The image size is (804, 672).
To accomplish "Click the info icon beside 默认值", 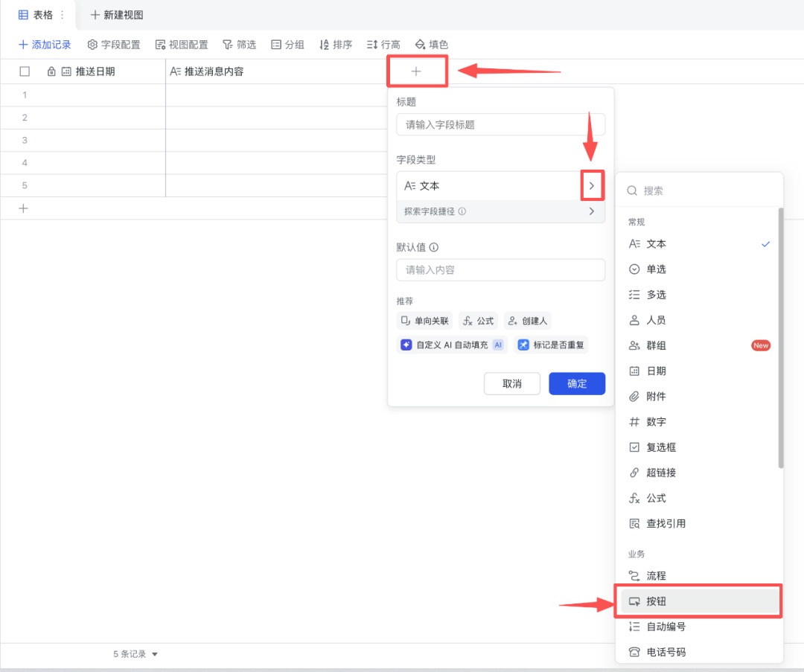I will pos(434,247).
